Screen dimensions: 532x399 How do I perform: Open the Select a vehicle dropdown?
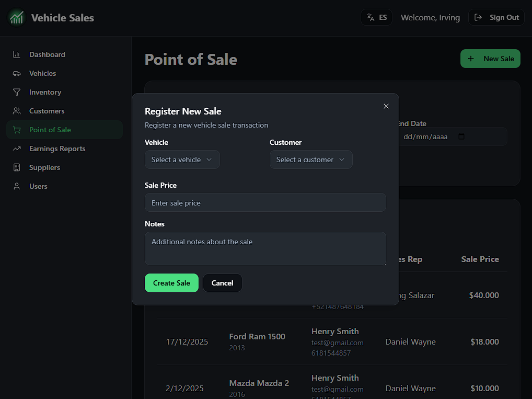point(182,159)
